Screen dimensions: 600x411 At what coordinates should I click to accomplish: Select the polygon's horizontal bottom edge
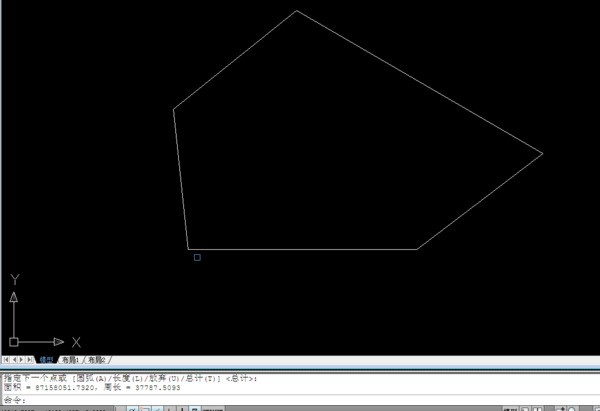point(300,248)
